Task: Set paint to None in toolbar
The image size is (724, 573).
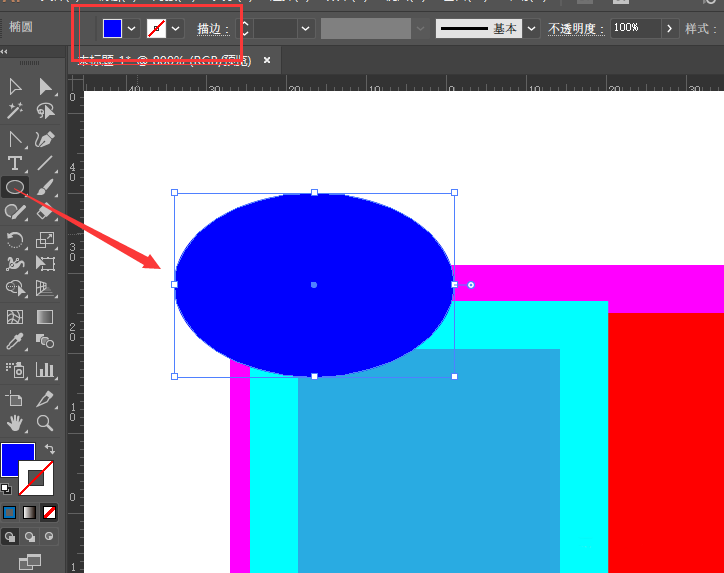Action: tap(49, 513)
